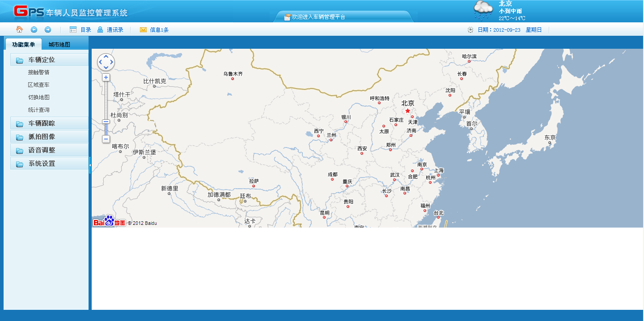Screen dimensions: 644x321
Task: Click the folder icon next to 系统设置
Action: [x=20, y=164]
